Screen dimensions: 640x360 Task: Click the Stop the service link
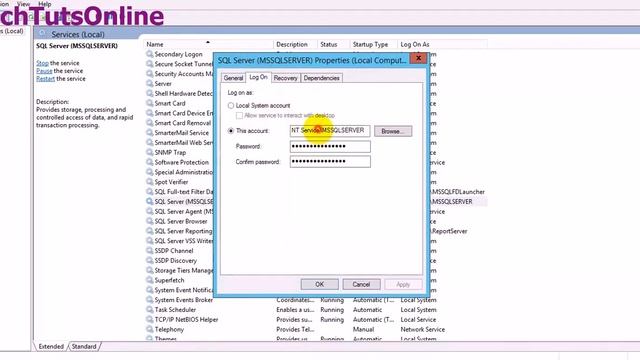[x=42, y=63]
